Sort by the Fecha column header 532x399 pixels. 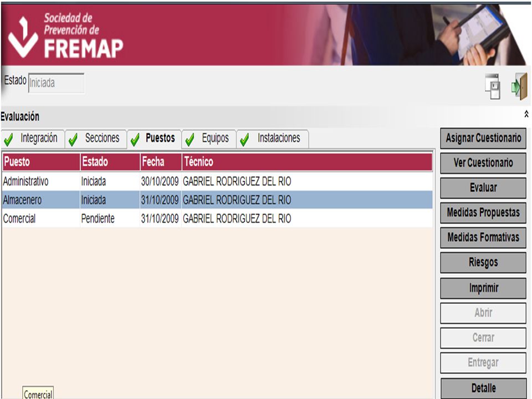coord(161,162)
